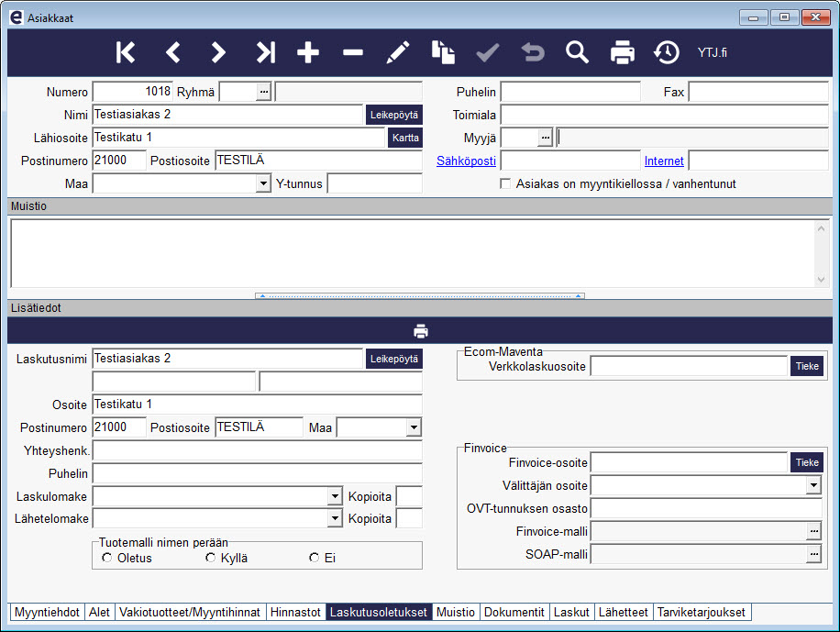This screenshot has height=632, width=840.
Task: Click the Sähköposti link
Action: coord(466,161)
